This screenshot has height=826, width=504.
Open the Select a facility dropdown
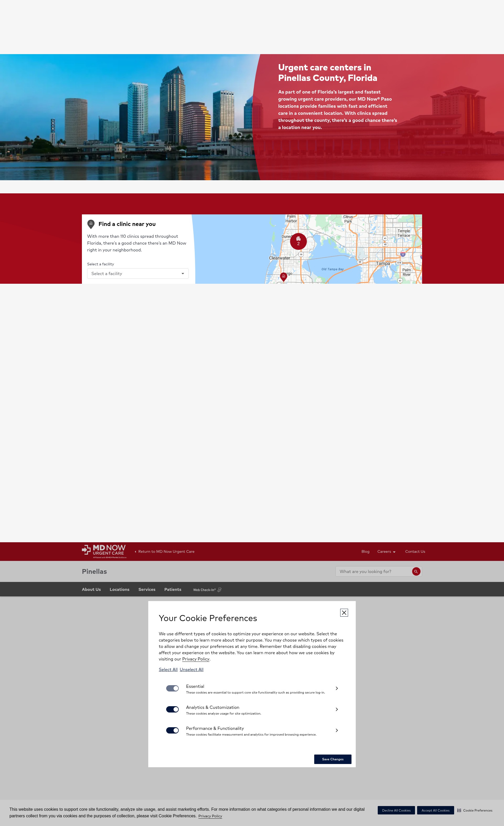[138, 273]
